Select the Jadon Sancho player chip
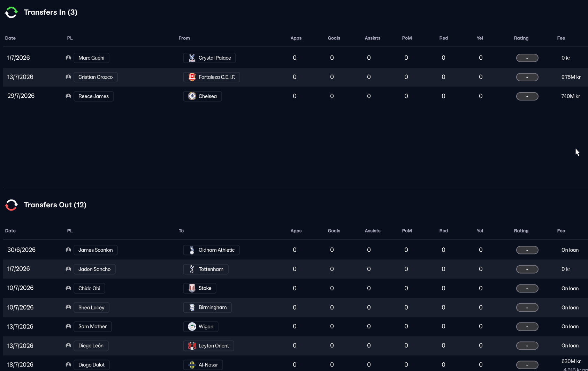This screenshot has height=371, width=588. pos(94,269)
